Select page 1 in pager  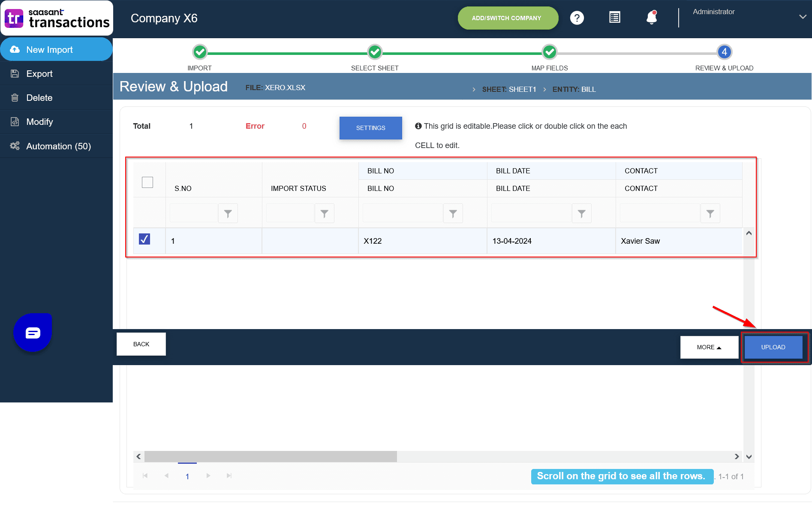click(187, 476)
